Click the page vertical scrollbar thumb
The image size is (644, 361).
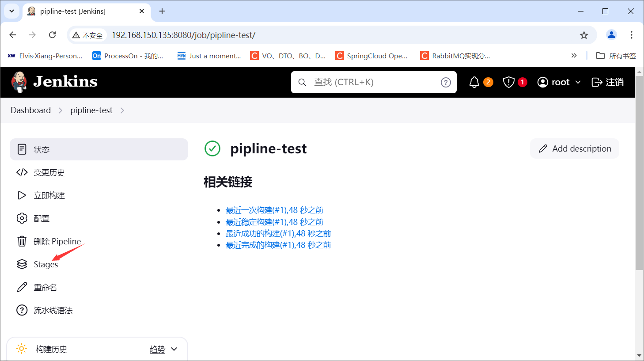click(639, 172)
